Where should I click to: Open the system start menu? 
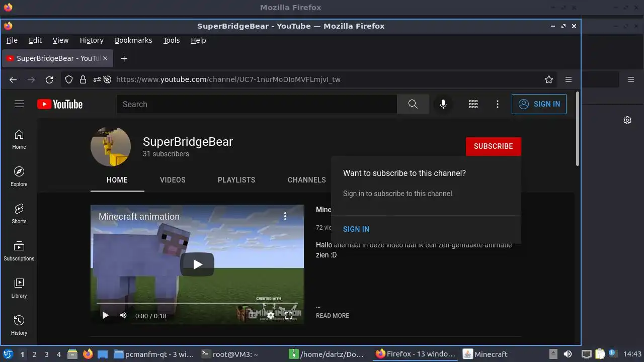8,354
